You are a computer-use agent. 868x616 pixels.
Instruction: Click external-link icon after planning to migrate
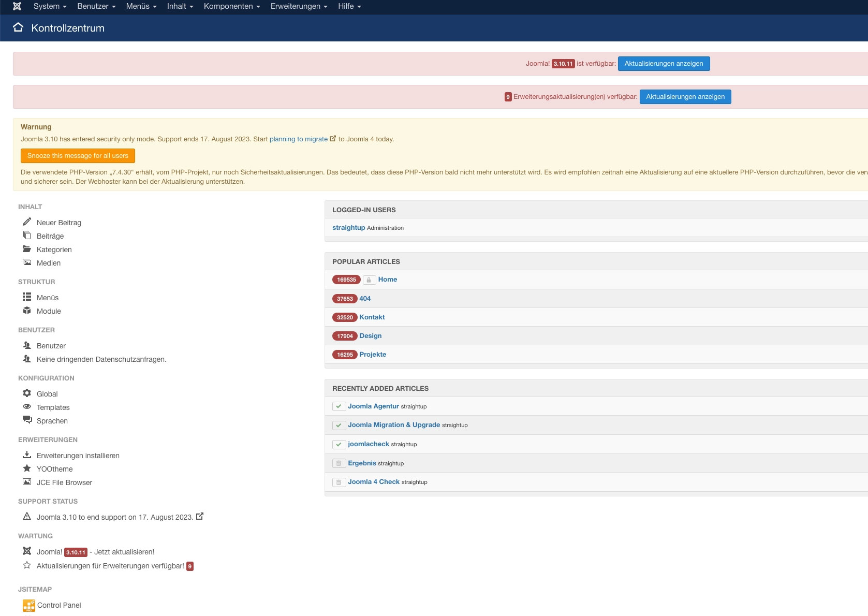tap(333, 138)
